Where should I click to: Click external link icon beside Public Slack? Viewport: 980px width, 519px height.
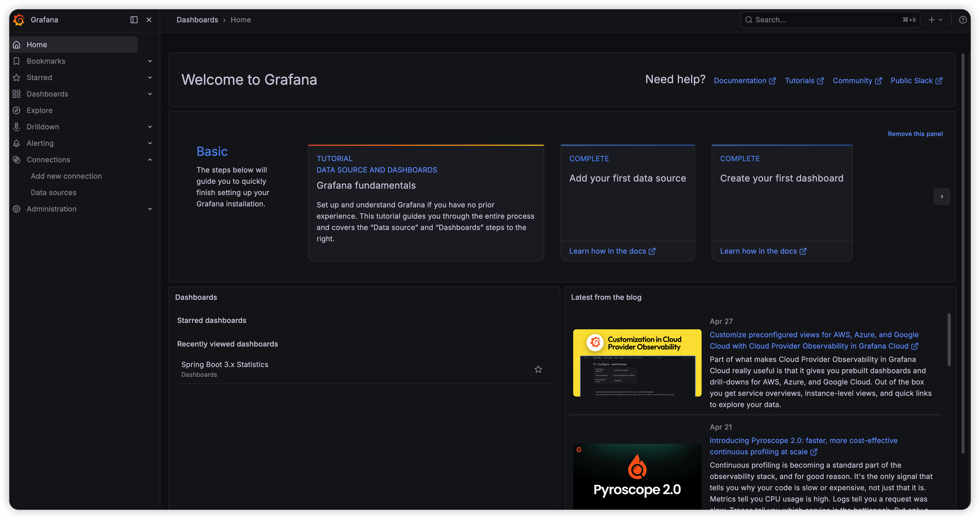tap(939, 81)
